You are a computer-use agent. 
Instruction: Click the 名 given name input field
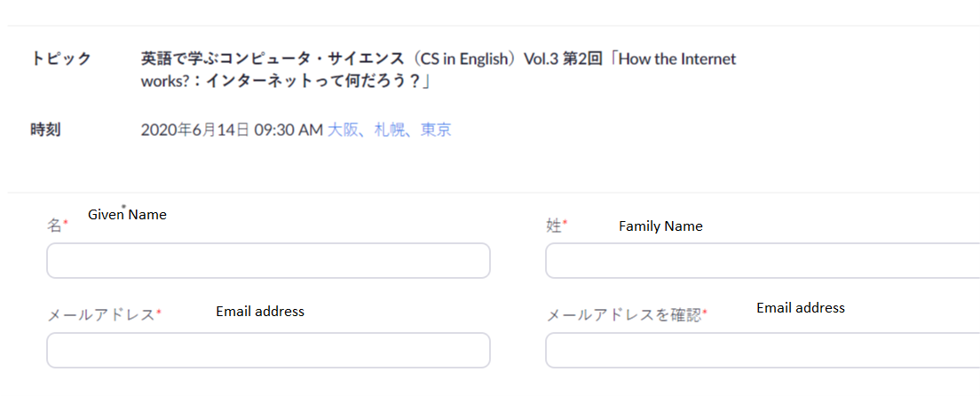(268, 261)
